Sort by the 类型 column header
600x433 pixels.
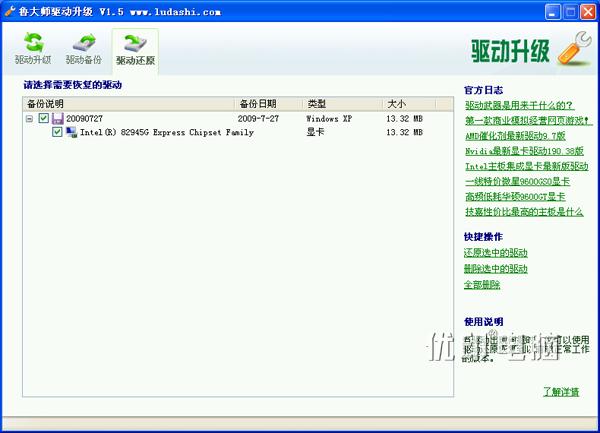point(342,104)
